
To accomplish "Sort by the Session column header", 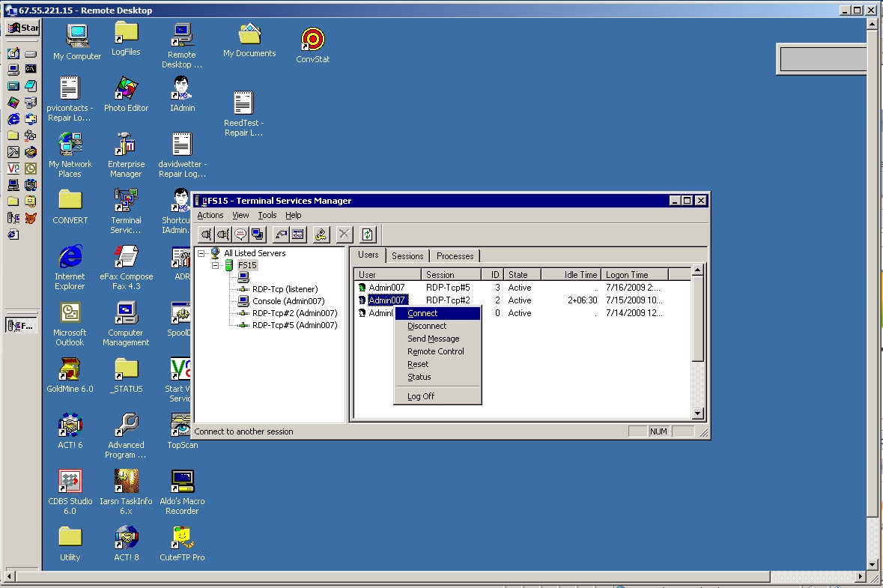I will (451, 274).
